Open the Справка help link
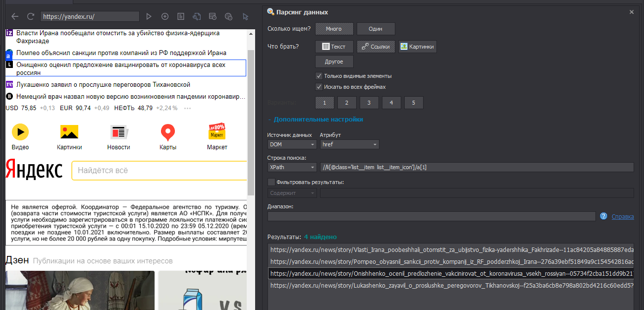This screenshot has height=310, width=644. click(623, 217)
